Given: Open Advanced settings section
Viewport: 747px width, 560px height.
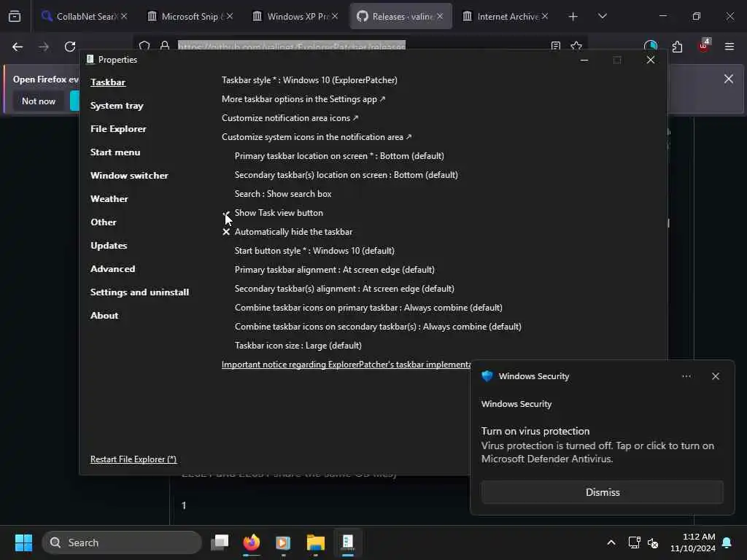Looking at the screenshot, I should (113, 269).
